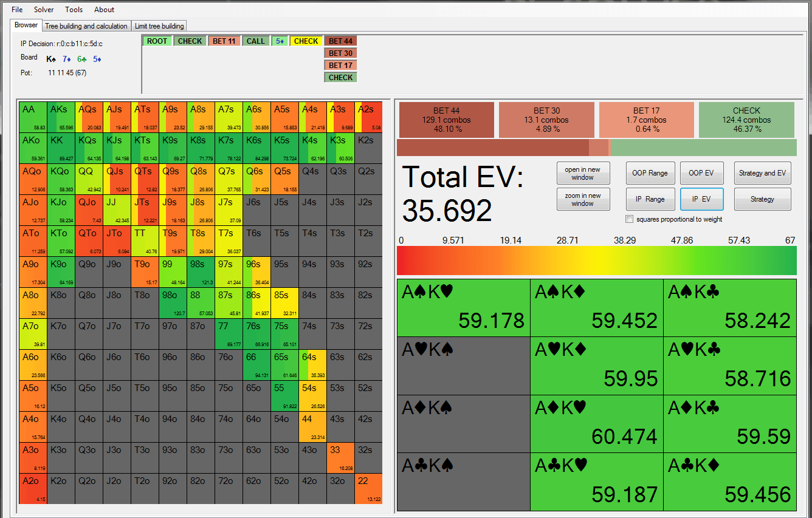Switch to Limit tree building tab
The height and width of the screenshot is (518, 812).
(x=159, y=26)
